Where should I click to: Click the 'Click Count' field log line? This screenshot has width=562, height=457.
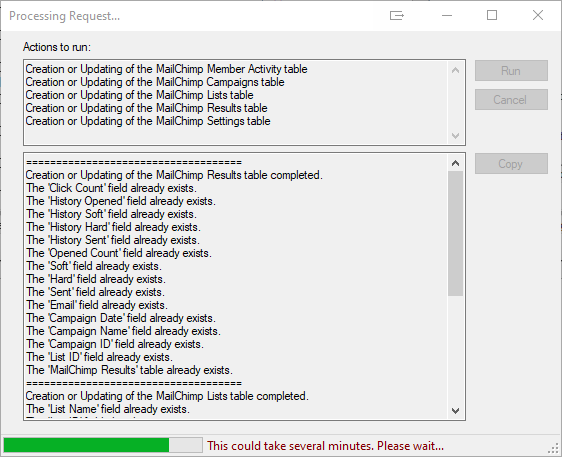(x=111, y=188)
